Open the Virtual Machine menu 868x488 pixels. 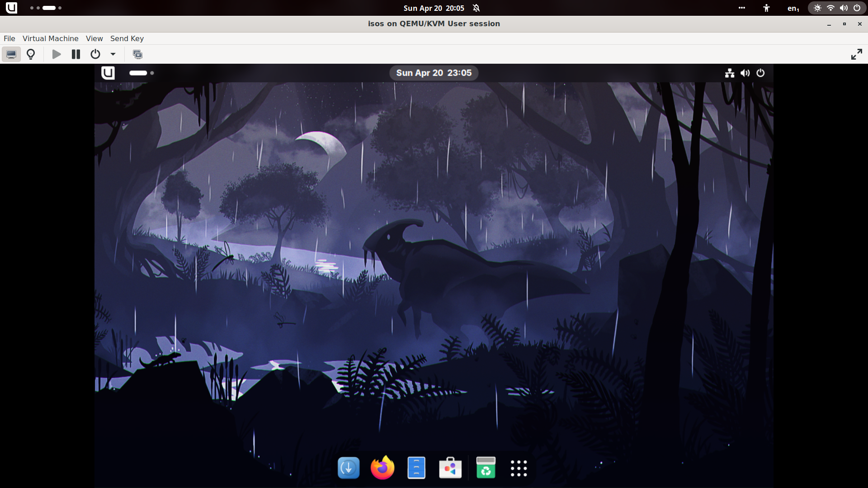point(50,38)
